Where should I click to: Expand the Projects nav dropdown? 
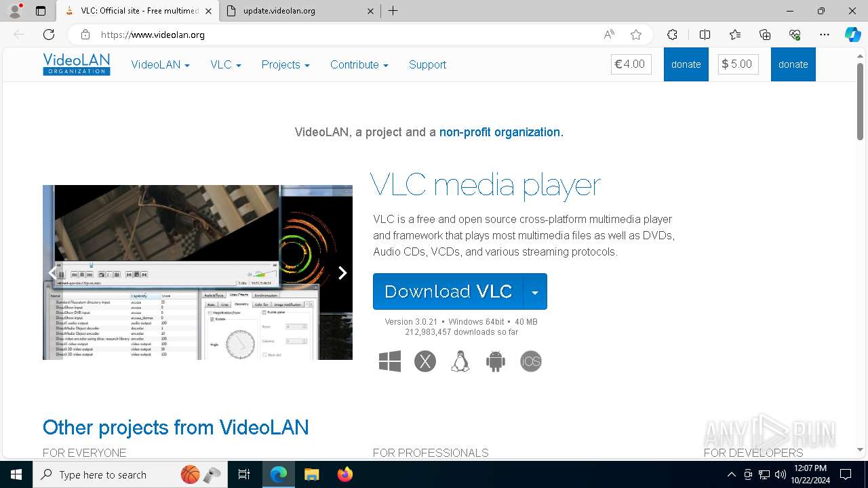pos(285,64)
